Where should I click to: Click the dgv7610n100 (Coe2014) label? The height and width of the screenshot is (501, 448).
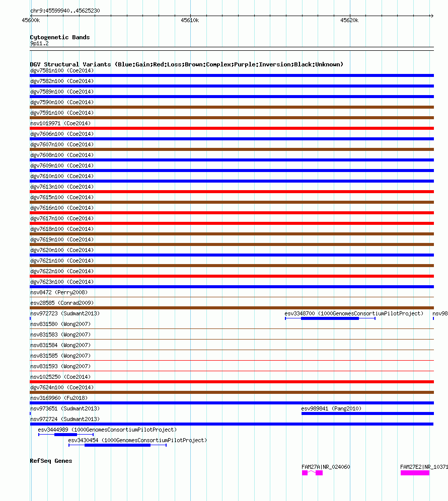[x=62, y=176]
